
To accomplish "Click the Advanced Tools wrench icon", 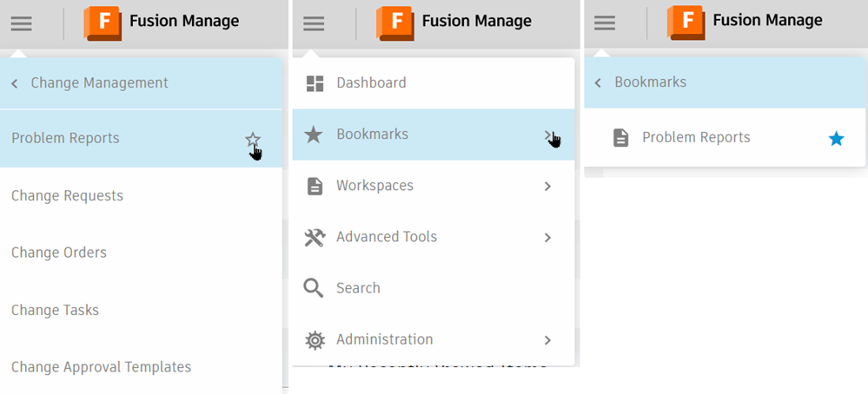I will coord(315,237).
